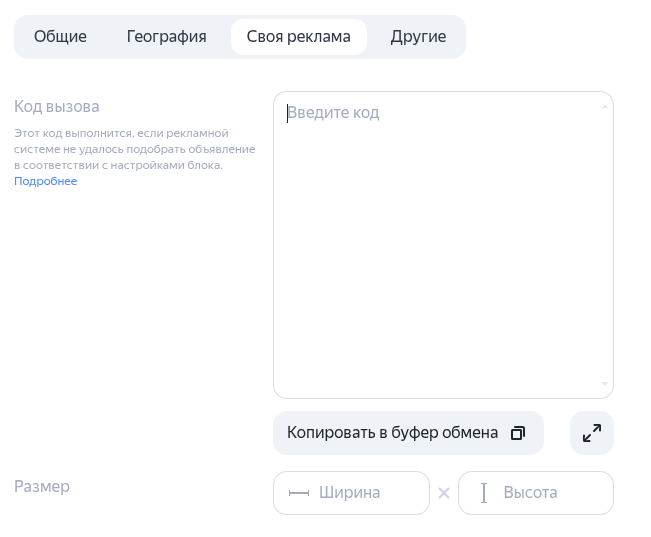Go to the Другие tab

click(418, 37)
